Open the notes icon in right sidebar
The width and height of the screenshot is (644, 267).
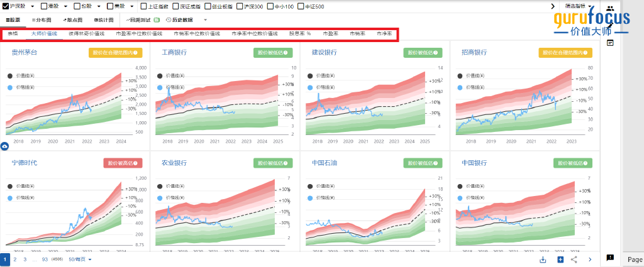click(610, 43)
